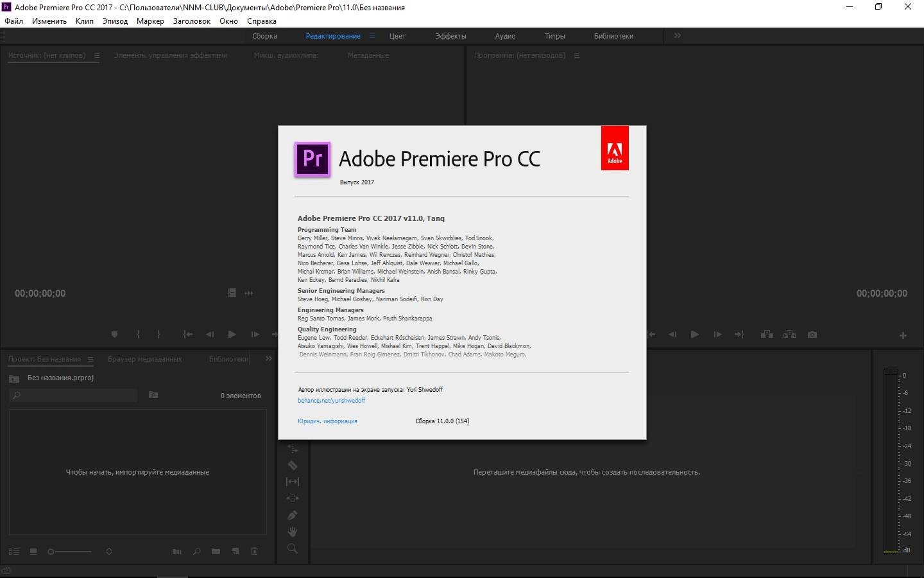924x578 pixels.
Task: Show hidden Project panel tabs chevron
Action: 269,359
